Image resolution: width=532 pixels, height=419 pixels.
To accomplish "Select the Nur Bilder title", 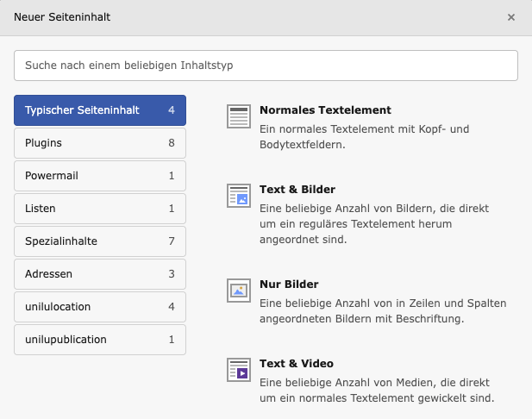I will (289, 285).
